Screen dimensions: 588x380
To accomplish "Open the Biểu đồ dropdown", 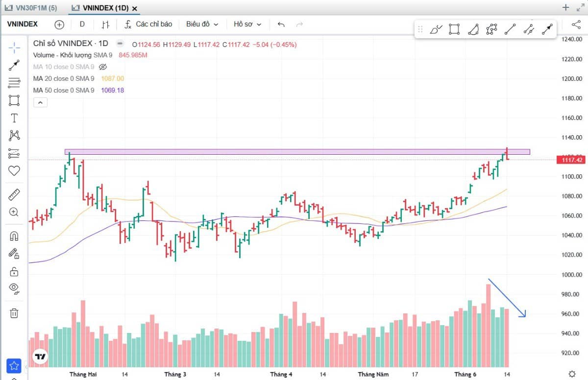I will (202, 24).
